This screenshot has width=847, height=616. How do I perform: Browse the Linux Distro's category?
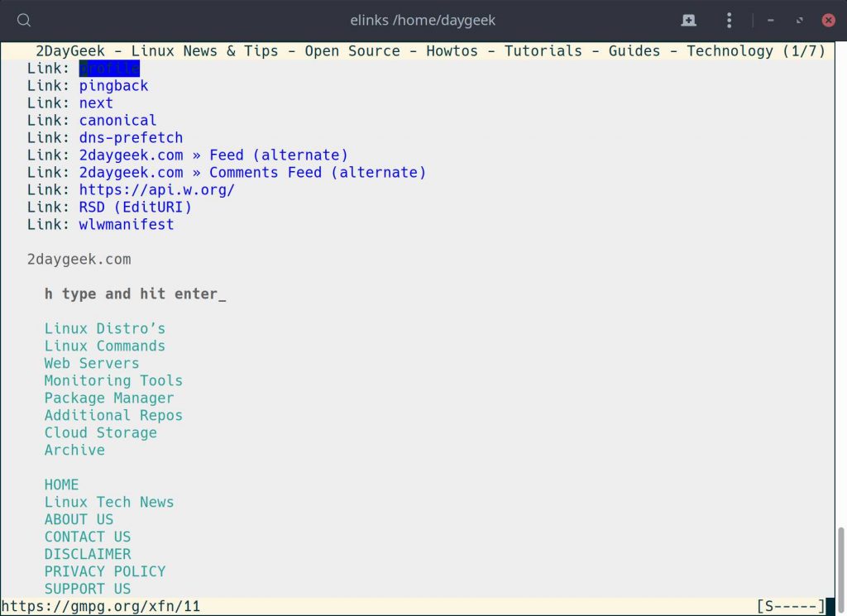pyautogui.click(x=104, y=328)
